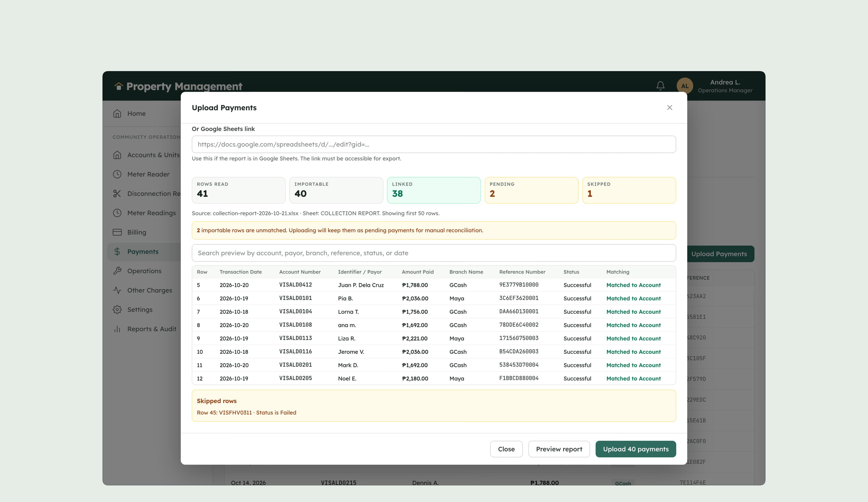Click the Meter Readings clock icon
The height and width of the screenshot is (502, 868).
(117, 213)
